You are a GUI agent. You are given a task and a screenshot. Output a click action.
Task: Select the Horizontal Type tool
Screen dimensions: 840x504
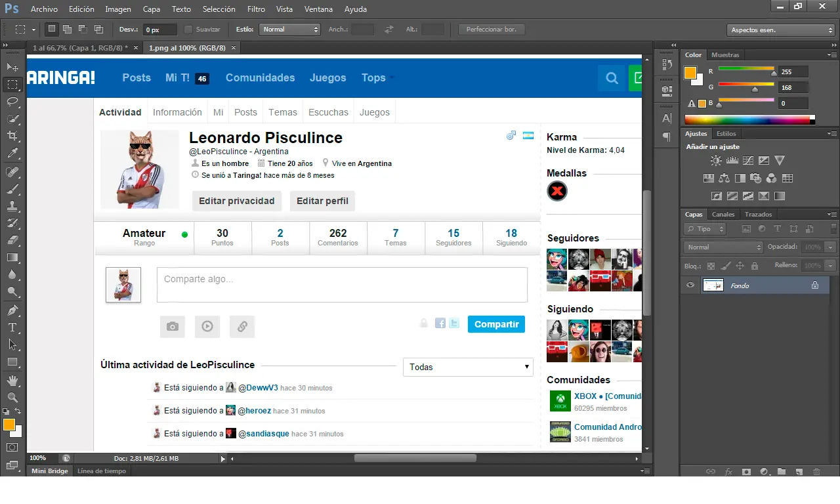click(x=12, y=327)
